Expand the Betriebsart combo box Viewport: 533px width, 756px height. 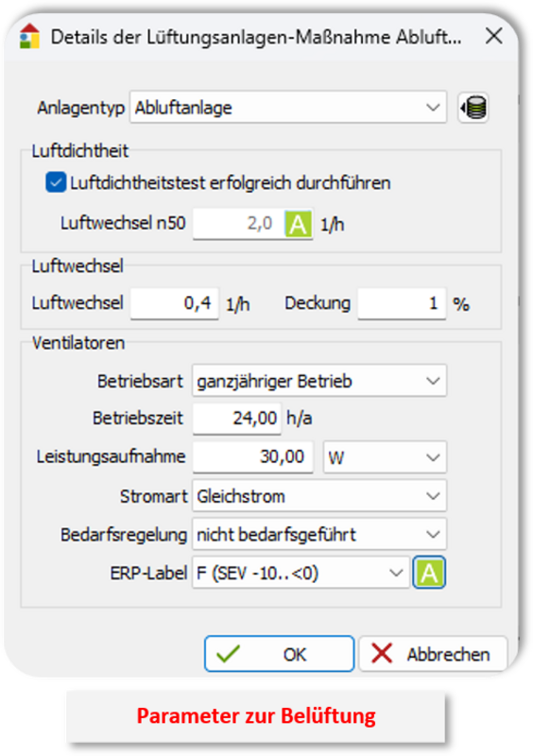[319, 381]
